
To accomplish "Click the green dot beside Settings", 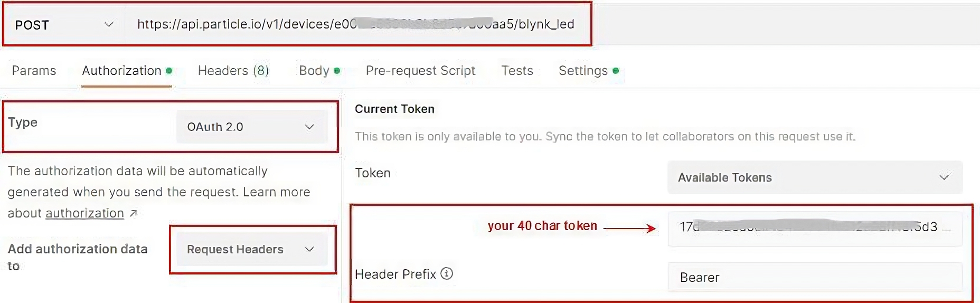I will pos(616,71).
